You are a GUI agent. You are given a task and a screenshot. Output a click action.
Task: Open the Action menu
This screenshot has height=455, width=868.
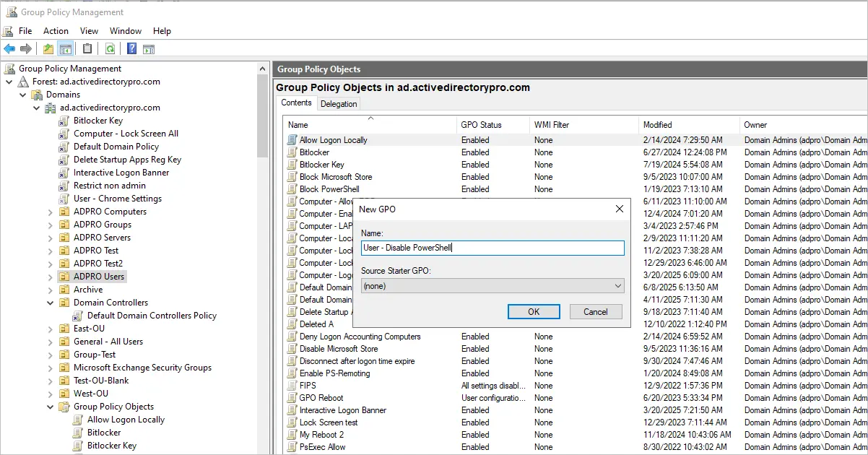click(56, 31)
